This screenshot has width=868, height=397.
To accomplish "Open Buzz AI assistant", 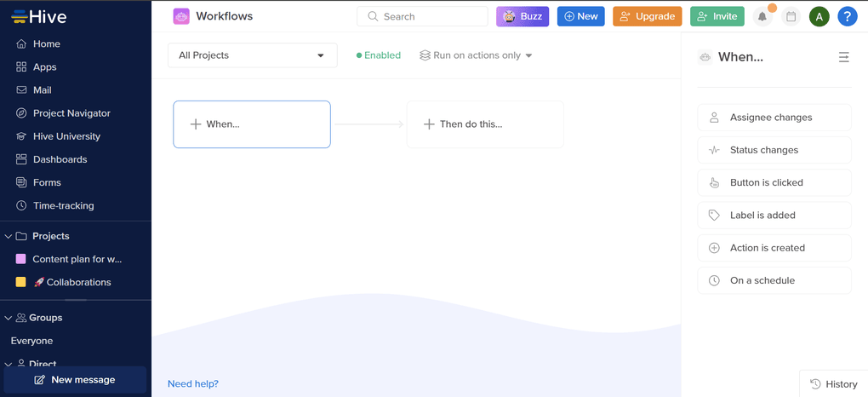I will [x=523, y=16].
